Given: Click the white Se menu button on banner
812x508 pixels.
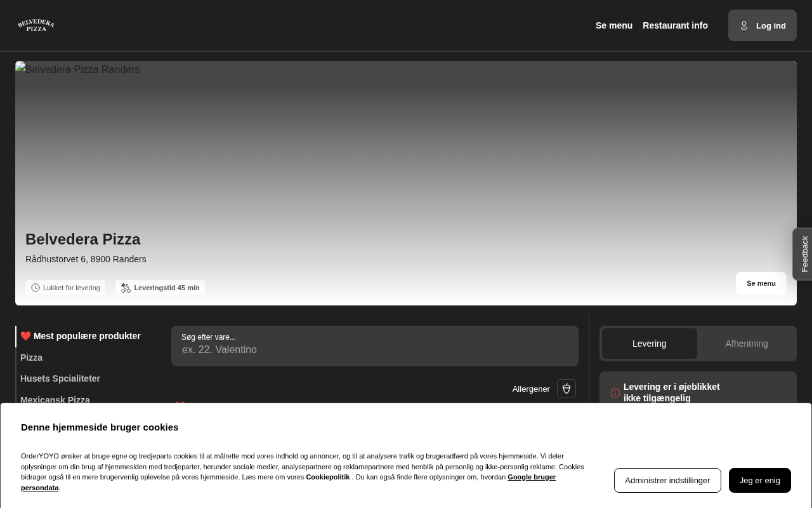Looking at the screenshot, I should pyautogui.click(x=761, y=283).
